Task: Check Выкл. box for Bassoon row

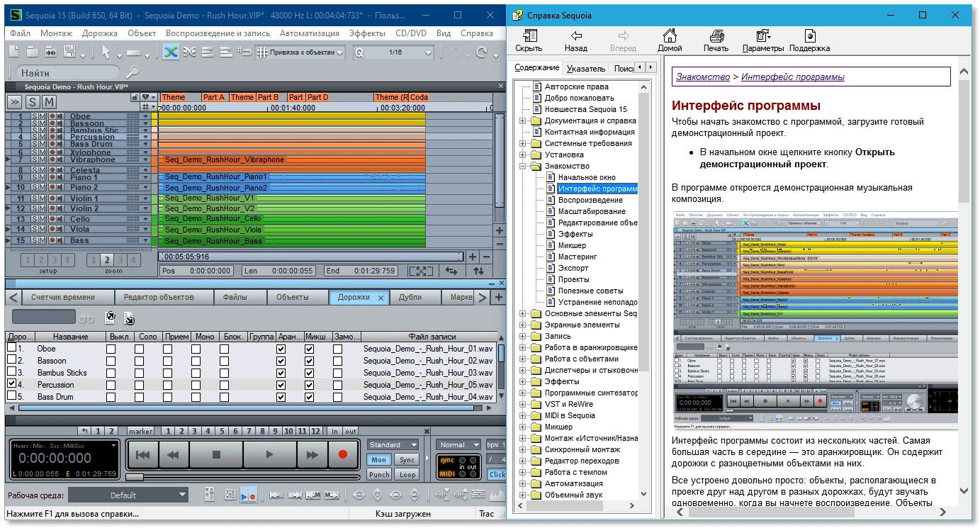Action: click(x=111, y=361)
